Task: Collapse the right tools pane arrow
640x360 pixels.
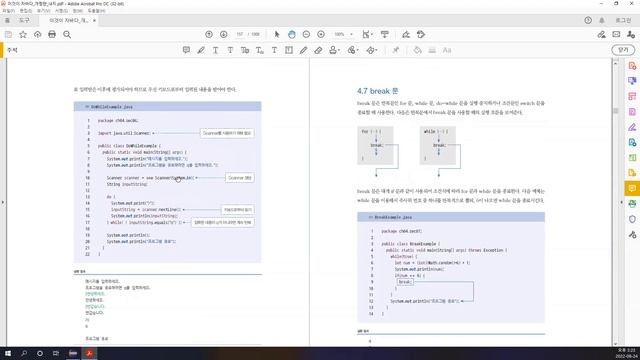Action: point(622,202)
